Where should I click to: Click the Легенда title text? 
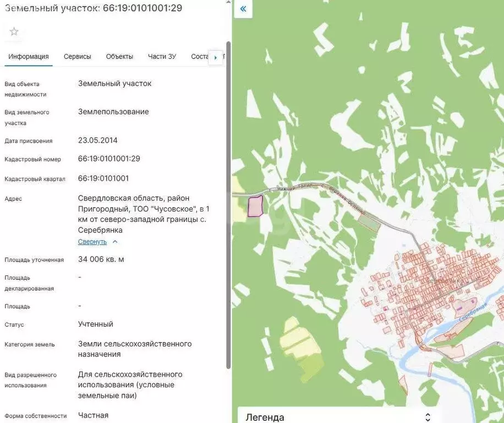tap(265, 417)
